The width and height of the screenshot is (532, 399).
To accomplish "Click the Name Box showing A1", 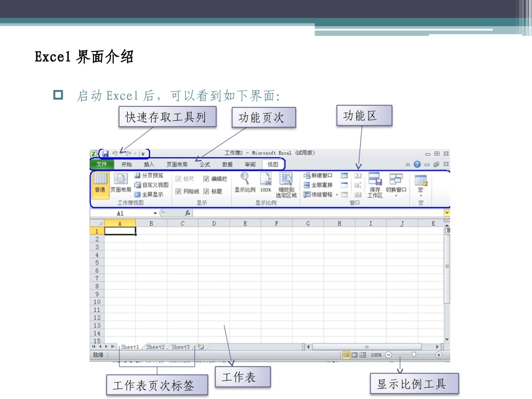I will 121,213.
